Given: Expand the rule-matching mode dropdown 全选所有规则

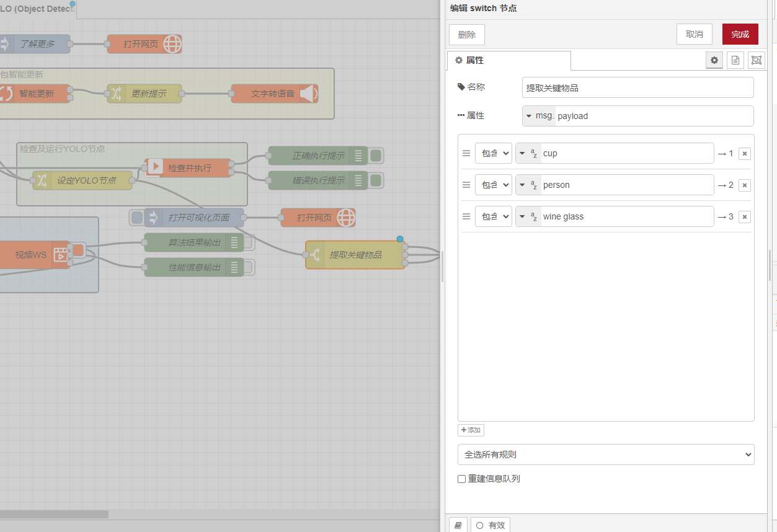Looking at the screenshot, I should pos(605,454).
